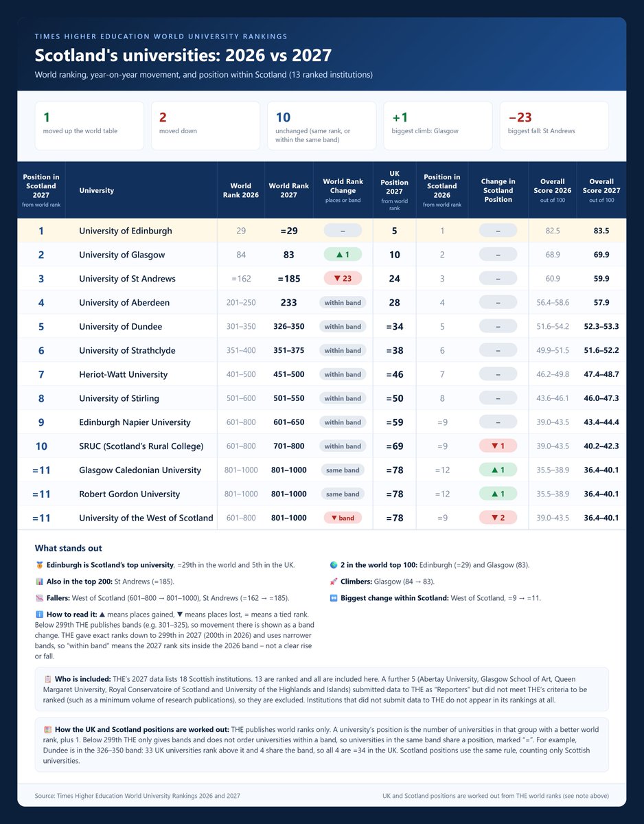
Task: Click 'Robert Gordon University' row name
Action: pyautogui.click(x=130, y=494)
